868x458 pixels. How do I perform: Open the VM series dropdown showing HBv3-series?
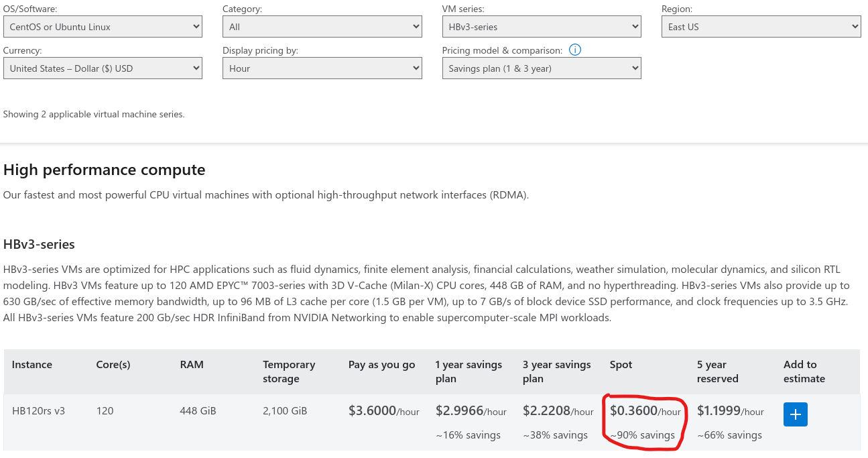coord(541,27)
